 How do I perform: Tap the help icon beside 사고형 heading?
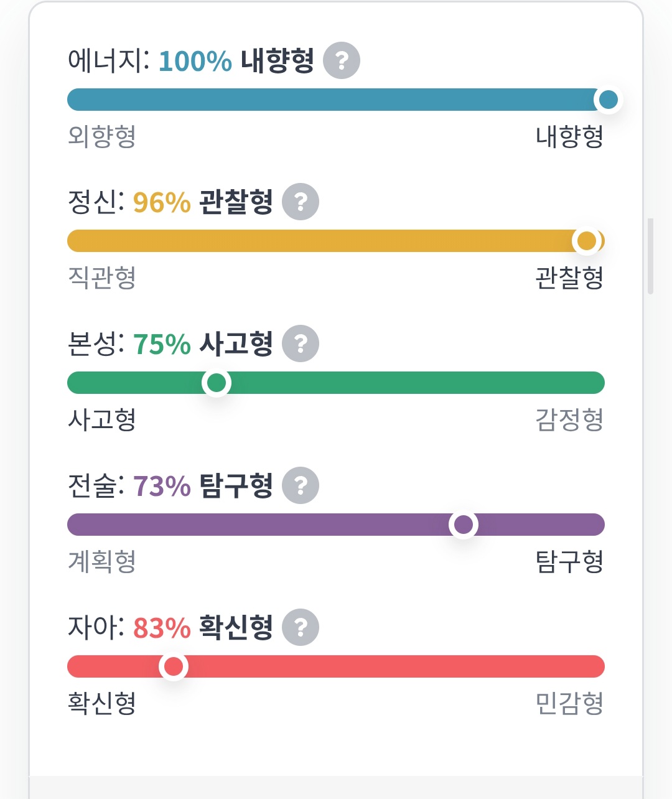pos(301,343)
